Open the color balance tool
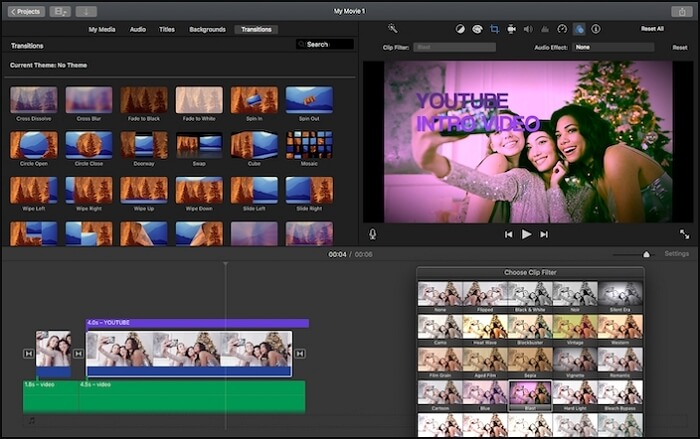 tap(460, 29)
